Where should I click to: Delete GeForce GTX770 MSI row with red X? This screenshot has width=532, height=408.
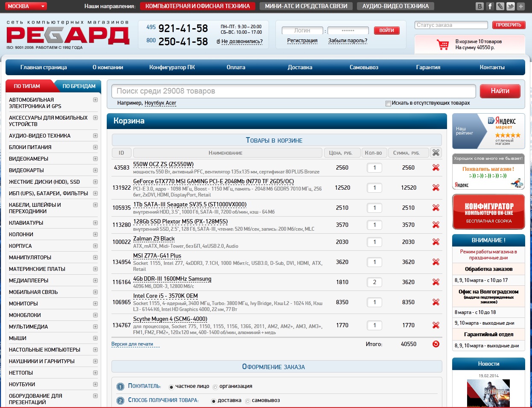click(436, 188)
